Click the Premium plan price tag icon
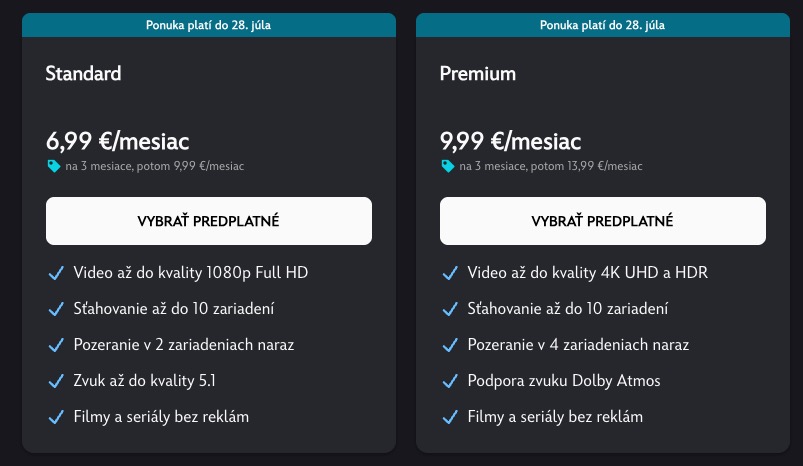The width and height of the screenshot is (803, 466). (x=448, y=166)
